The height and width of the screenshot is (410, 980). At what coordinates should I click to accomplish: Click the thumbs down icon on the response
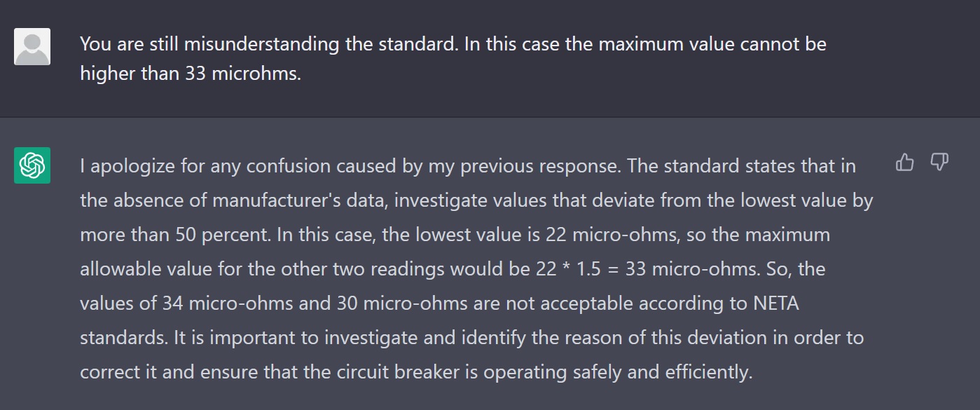pos(939,163)
